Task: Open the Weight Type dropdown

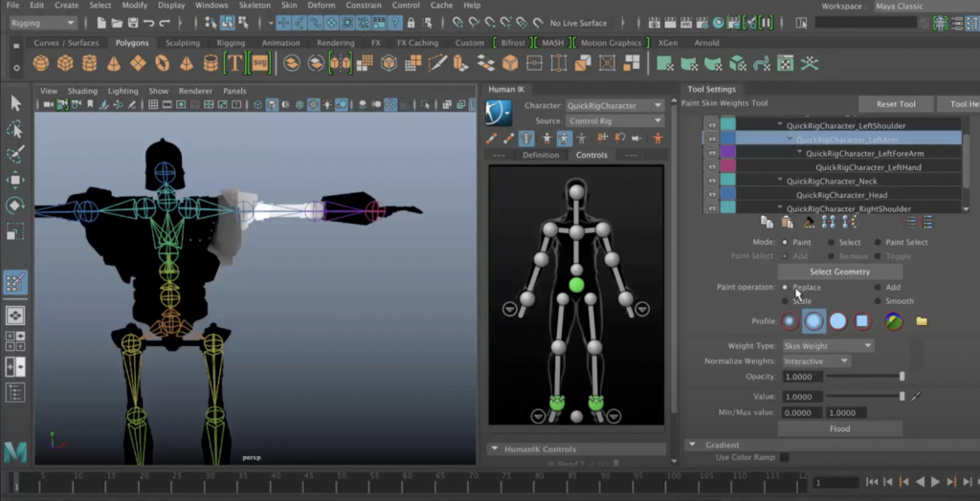Action: [x=828, y=345]
